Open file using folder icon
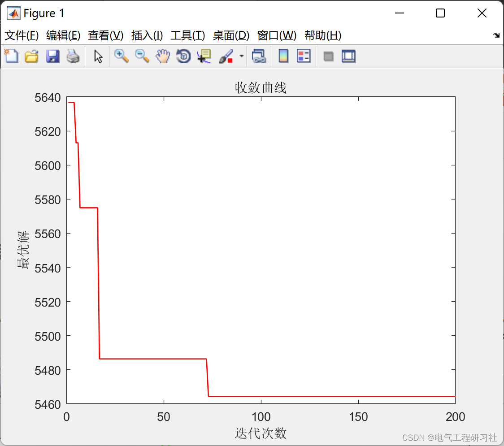The width and height of the screenshot is (504, 446). point(31,56)
